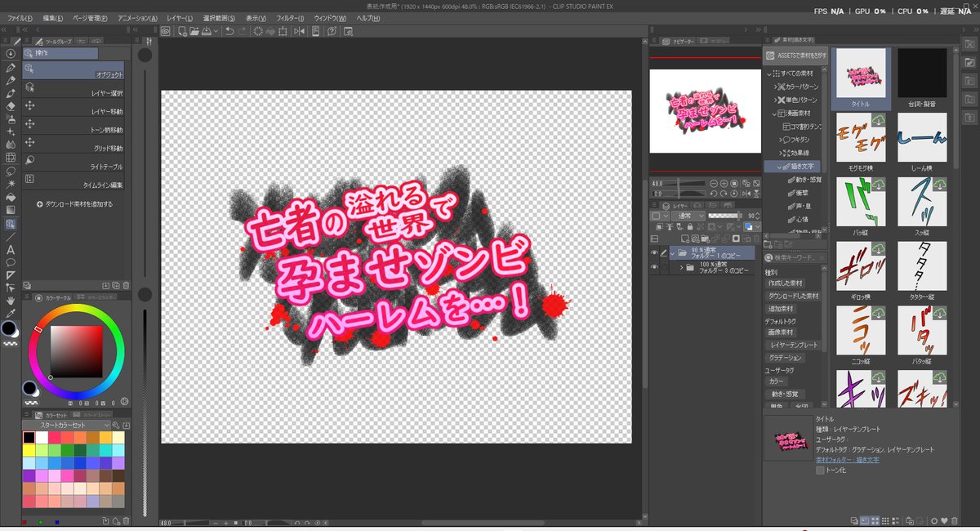The image size is (980, 531).
Task: Click ダウンロード素材を追加する button
Action: coord(74,204)
